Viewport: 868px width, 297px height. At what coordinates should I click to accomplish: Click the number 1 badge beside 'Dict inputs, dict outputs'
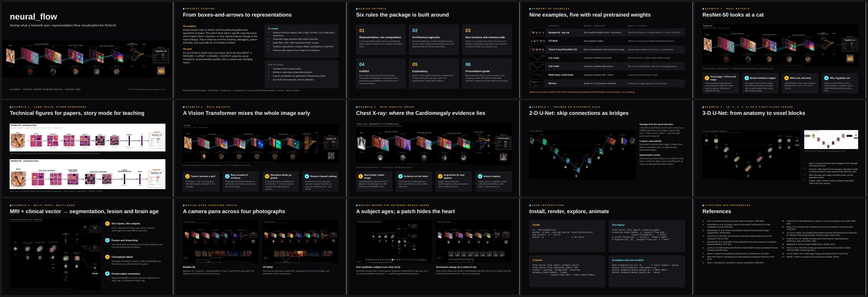(108, 224)
